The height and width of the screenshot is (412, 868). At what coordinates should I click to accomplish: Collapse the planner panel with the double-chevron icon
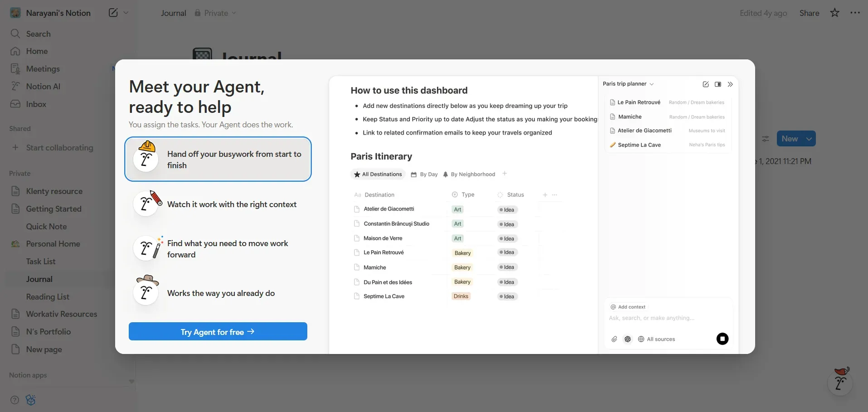(x=731, y=84)
